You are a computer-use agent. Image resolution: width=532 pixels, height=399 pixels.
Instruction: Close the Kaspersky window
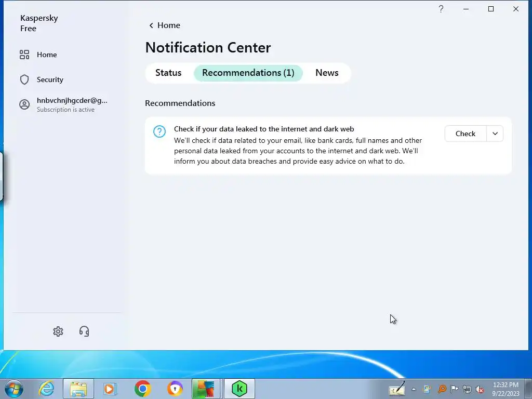click(516, 9)
